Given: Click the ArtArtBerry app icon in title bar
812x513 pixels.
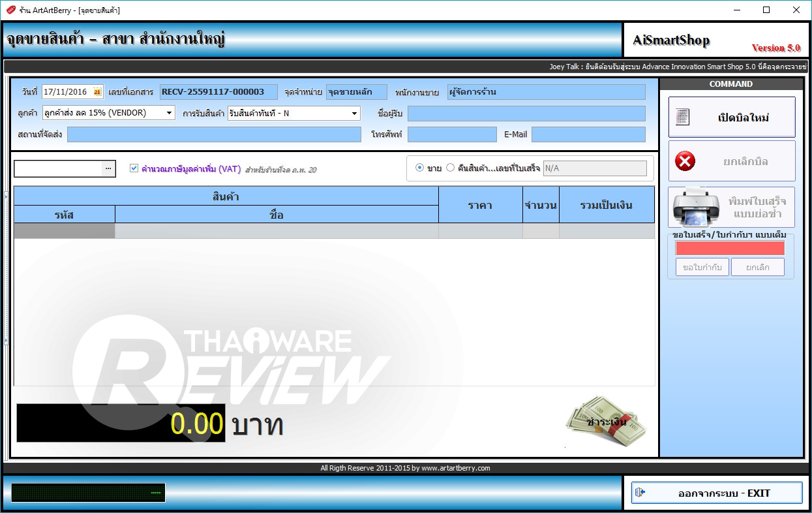Looking at the screenshot, I should [x=10, y=10].
